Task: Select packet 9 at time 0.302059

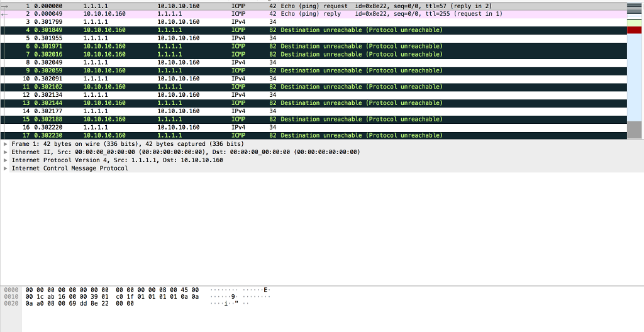Action: [x=314, y=70]
